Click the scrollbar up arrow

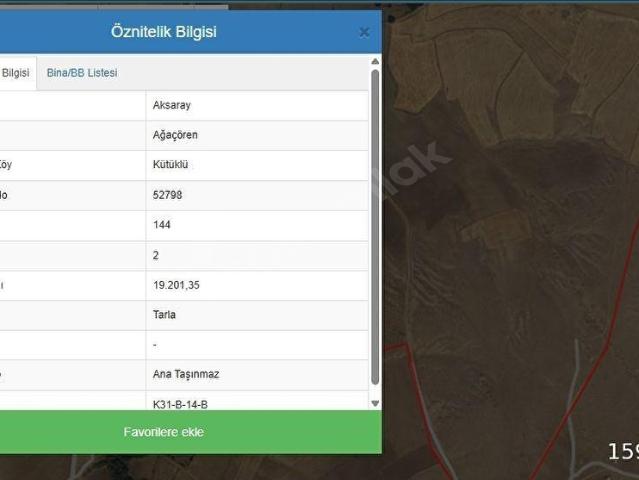[x=375, y=62]
